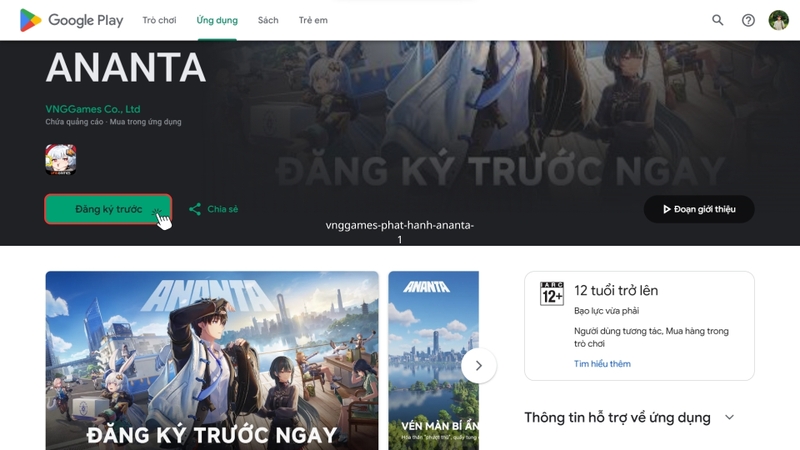Open the VNGGames Co., Ltd developer link

(x=93, y=109)
